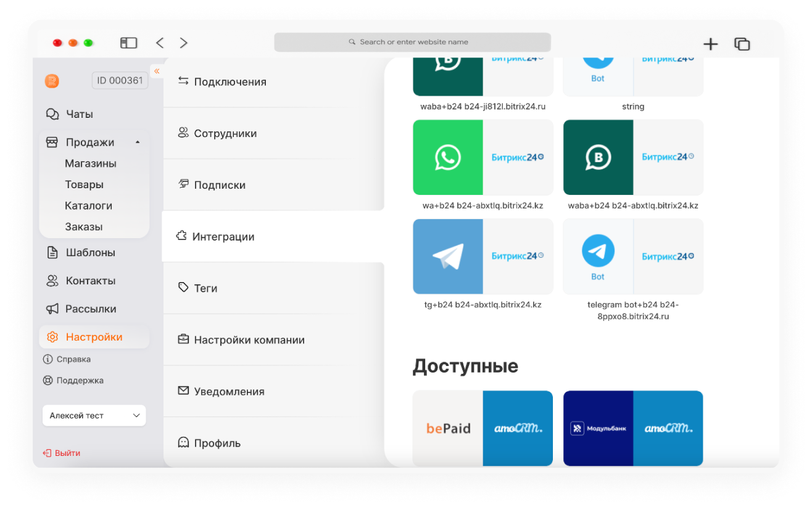Click the chat bubbles icon beside Чаты
This screenshot has height=509, width=812.
[52, 114]
